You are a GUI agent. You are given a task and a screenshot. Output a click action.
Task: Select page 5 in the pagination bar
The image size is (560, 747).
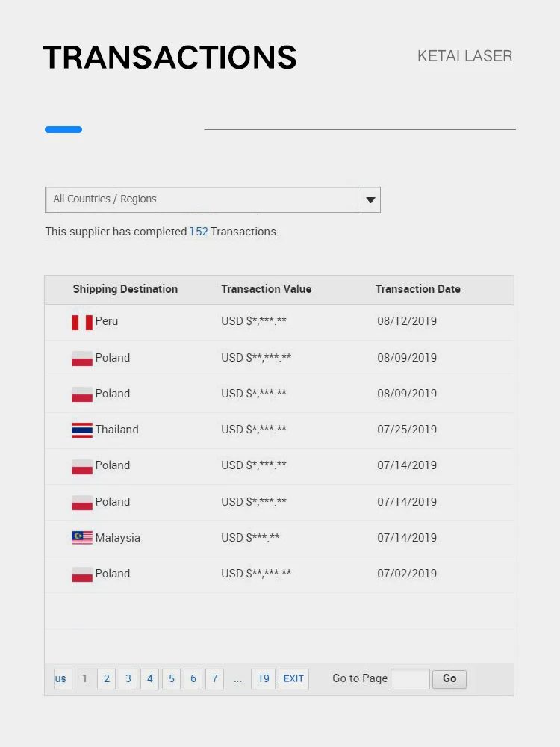point(172,678)
